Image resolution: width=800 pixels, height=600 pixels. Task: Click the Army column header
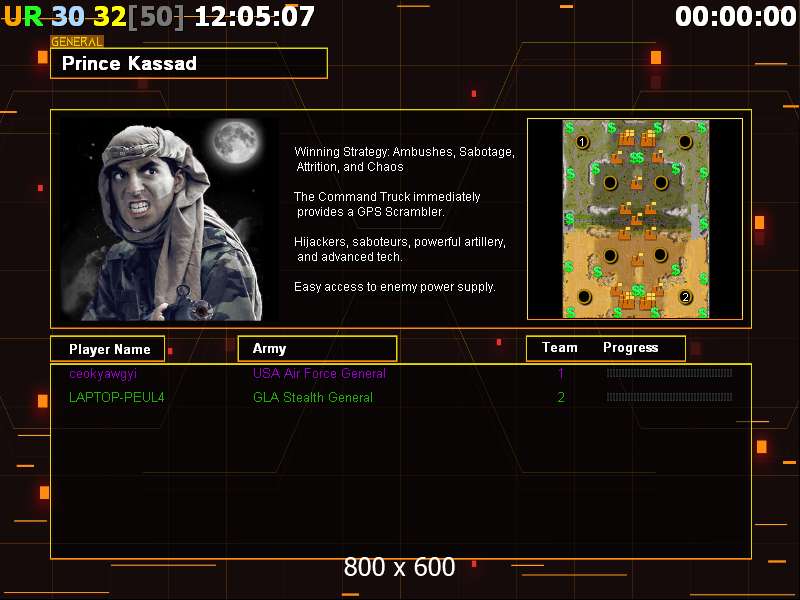pos(317,348)
